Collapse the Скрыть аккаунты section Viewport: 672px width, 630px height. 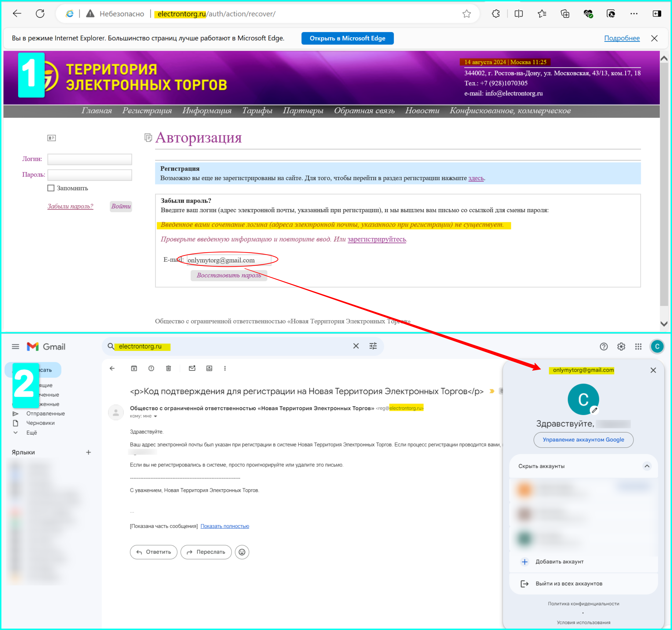click(x=647, y=466)
